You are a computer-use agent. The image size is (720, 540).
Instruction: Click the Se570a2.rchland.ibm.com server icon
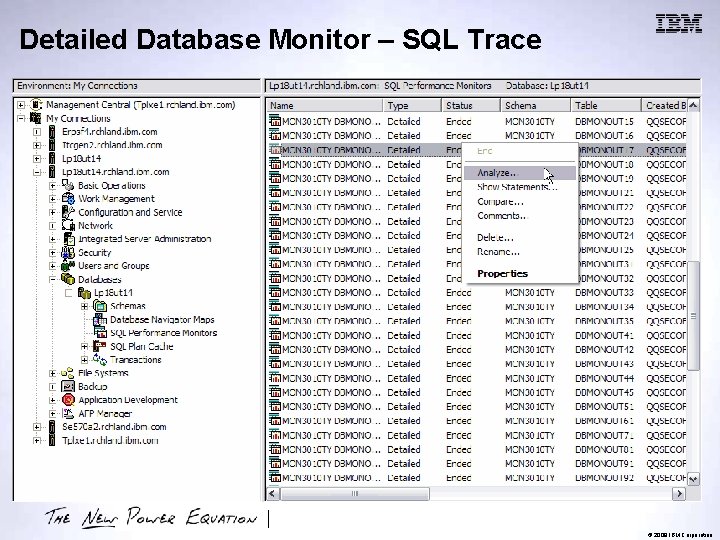[52, 427]
